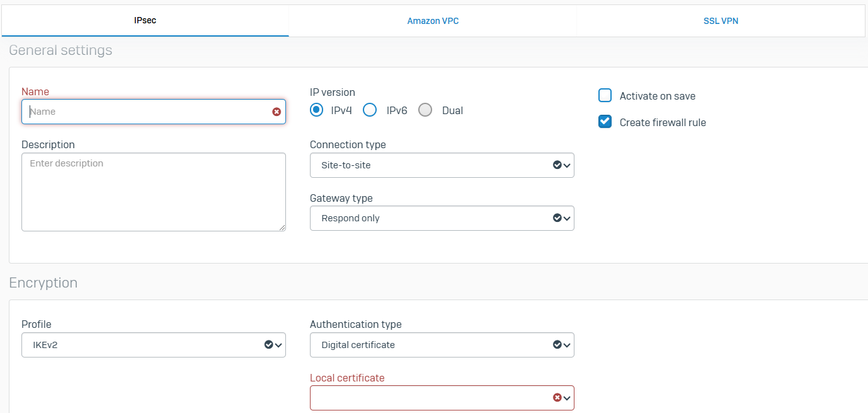This screenshot has width=868, height=413.
Task: Expand the Local certificate dropdown
Action: click(x=442, y=398)
